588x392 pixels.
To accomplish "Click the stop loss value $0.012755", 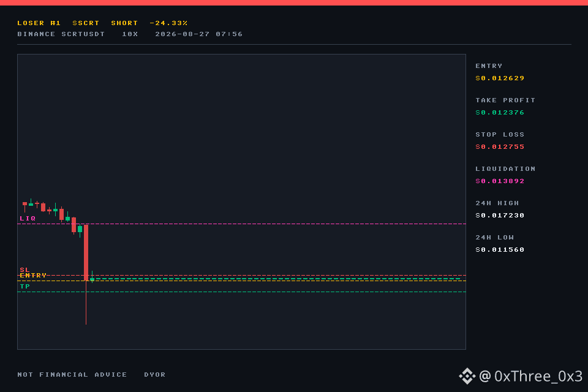I will (500, 146).
